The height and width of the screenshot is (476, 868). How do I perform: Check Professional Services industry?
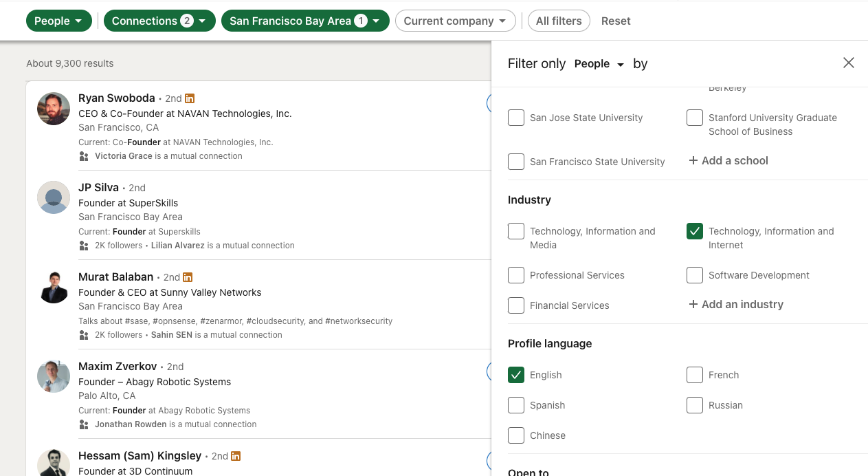(516, 275)
